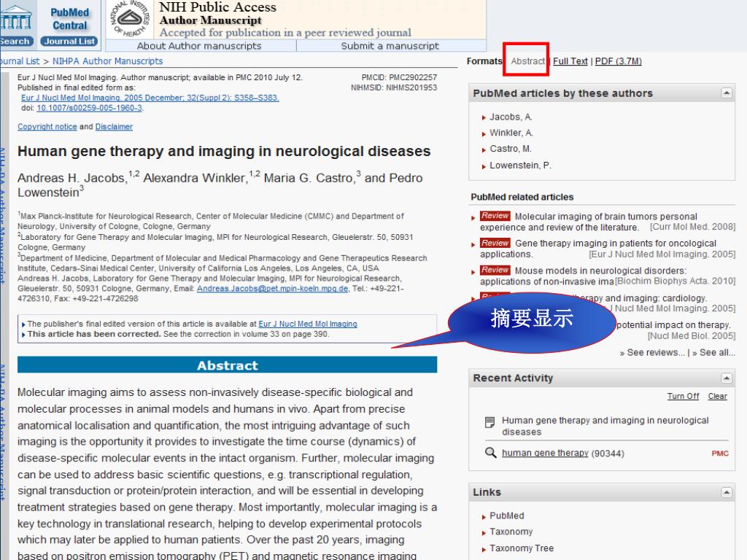Click the Review badge for Gene therapy imaging article
The width and height of the screenshot is (747, 560).
click(495, 243)
